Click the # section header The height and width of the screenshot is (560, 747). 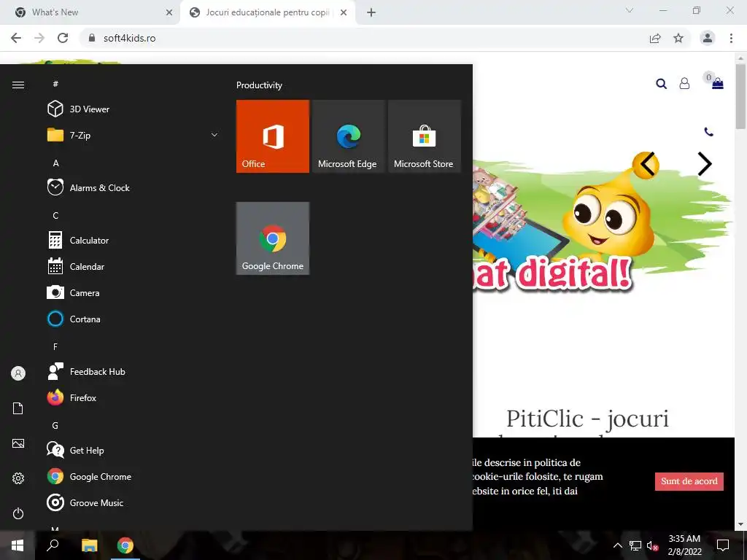[x=55, y=84]
